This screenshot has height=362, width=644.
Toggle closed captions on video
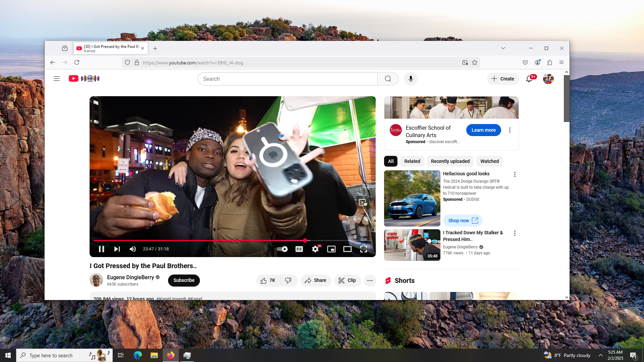coord(299,249)
